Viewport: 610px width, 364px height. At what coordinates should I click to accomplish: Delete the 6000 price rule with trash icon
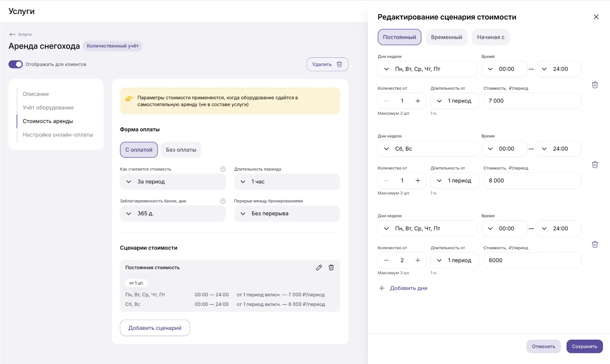pyautogui.click(x=595, y=244)
